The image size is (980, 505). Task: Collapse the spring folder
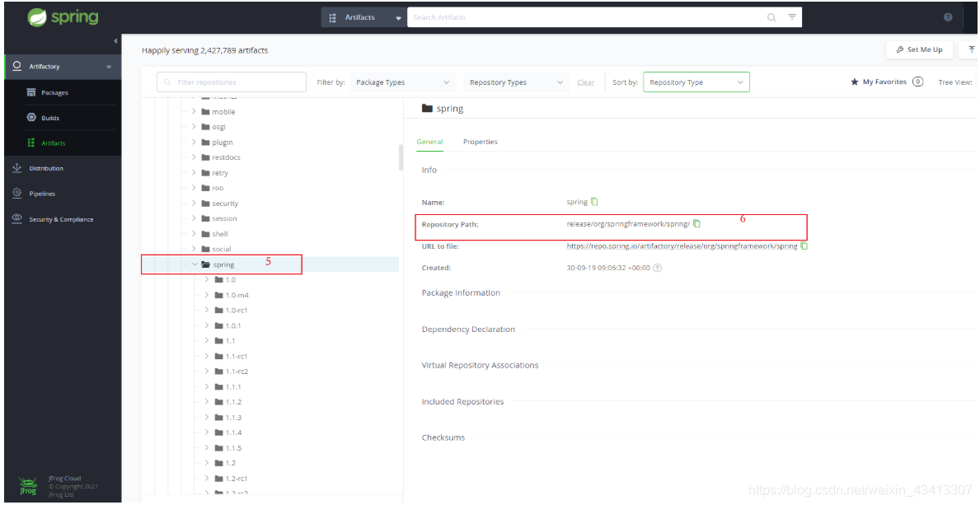195,264
